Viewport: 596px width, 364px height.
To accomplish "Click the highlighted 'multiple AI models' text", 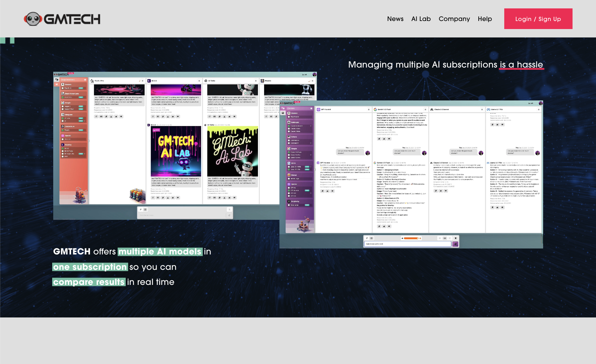I will click(x=160, y=252).
